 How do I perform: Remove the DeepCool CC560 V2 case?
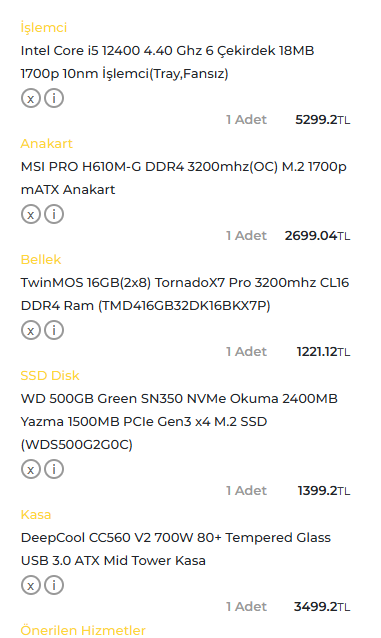31,585
